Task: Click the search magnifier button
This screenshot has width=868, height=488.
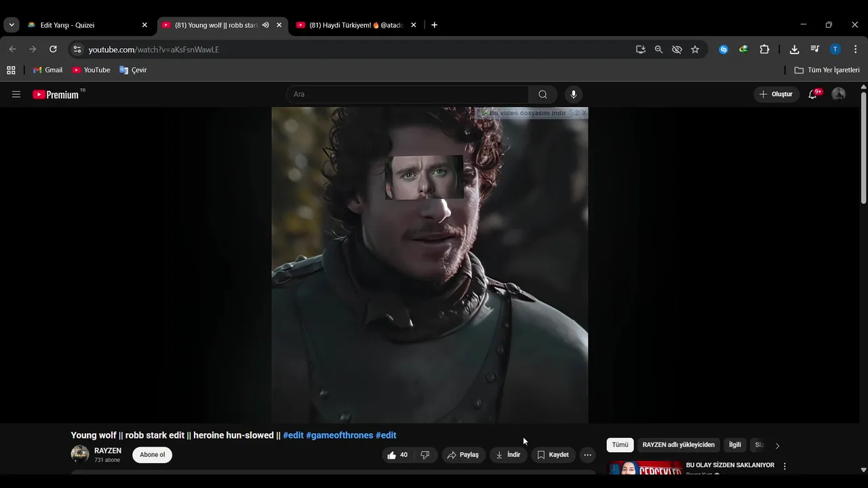Action: pos(542,94)
